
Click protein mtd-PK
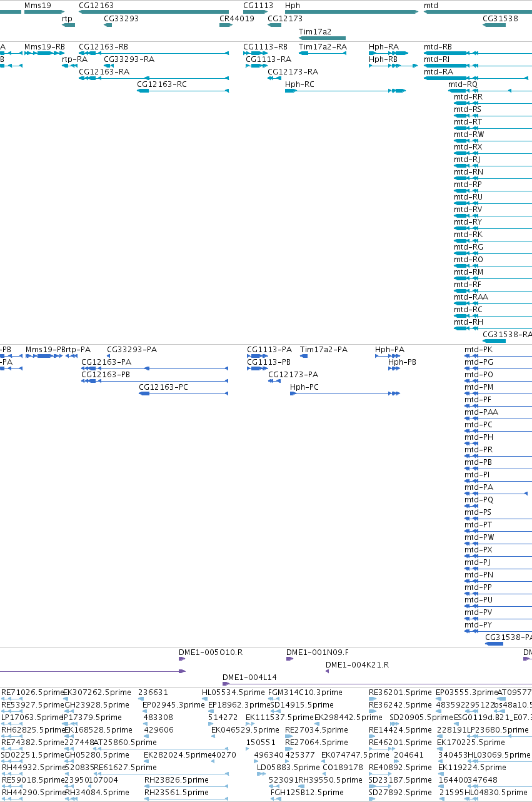click(x=478, y=350)
